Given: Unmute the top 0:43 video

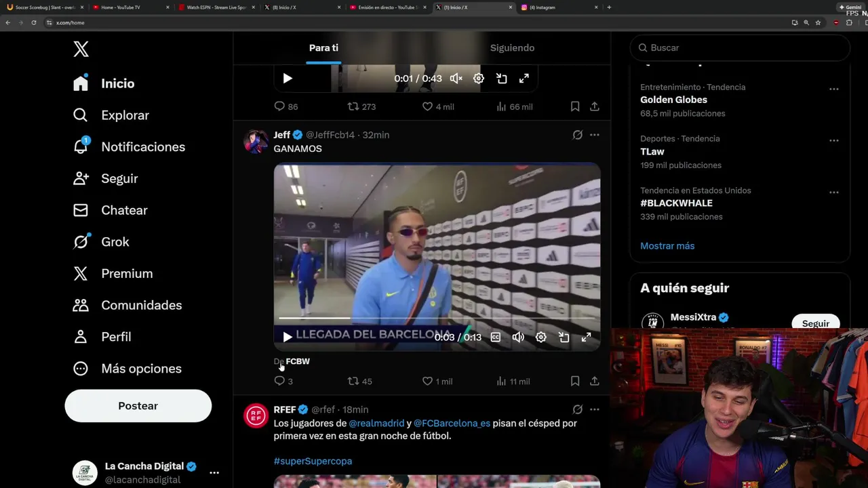Looking at the screenshot, I should click(456, 79).
